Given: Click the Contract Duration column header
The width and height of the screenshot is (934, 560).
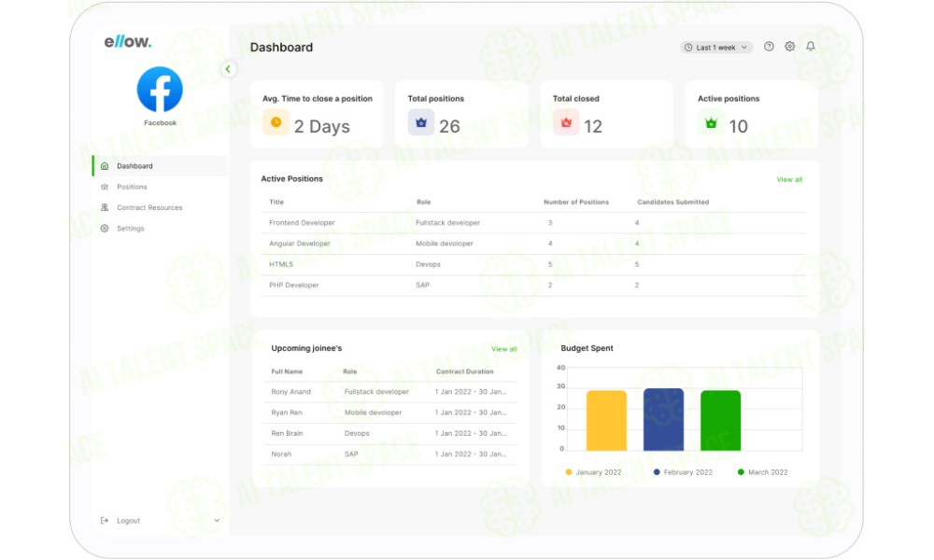Looking at the screenshot, I should pyautogui.click(x=464, y=372).
